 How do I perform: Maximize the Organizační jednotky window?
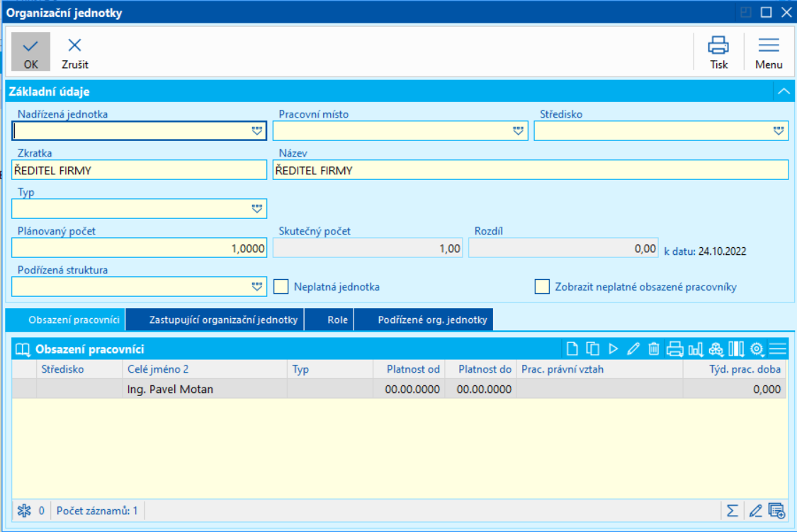766,12
